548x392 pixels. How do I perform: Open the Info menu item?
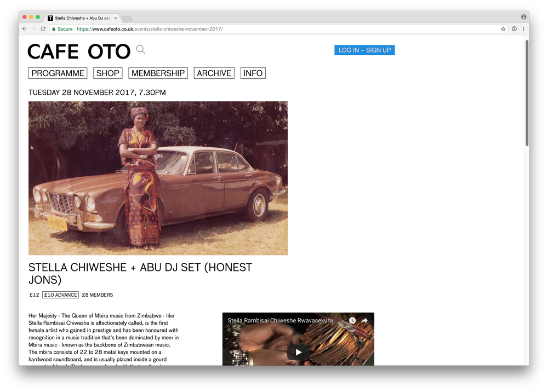click(253, 73)
